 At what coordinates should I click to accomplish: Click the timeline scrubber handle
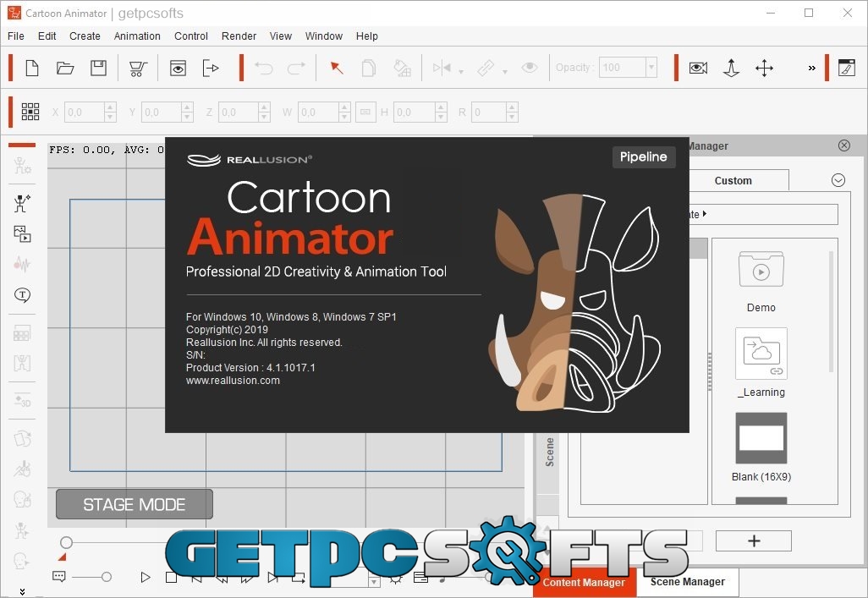tap(67, 542)
